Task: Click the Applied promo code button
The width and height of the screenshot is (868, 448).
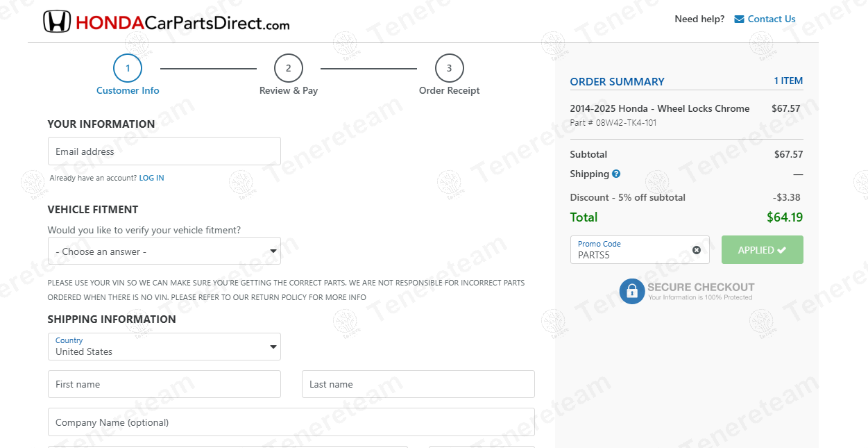Action: (762, 250)
